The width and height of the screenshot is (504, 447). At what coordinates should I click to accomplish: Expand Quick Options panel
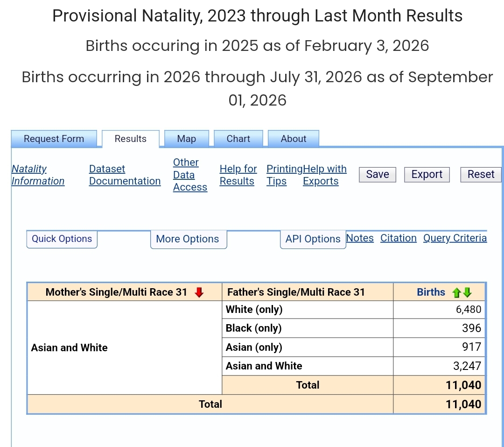click(x=62, y=239)
